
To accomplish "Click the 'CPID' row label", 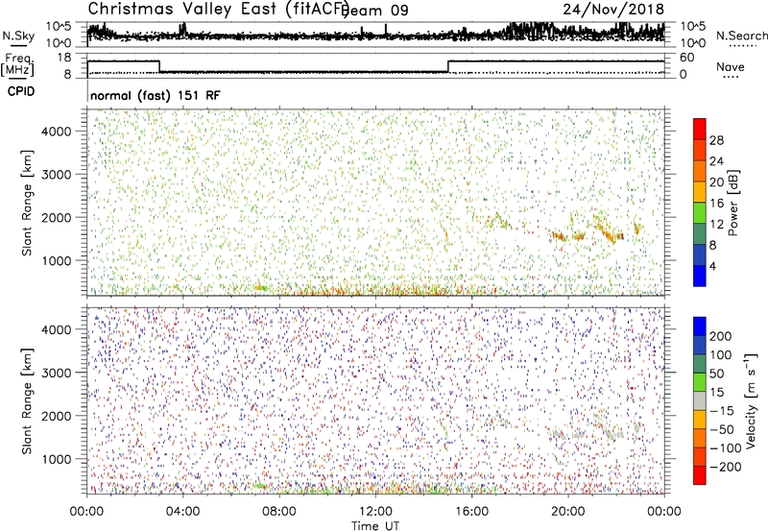I will (x=21, y=91).
